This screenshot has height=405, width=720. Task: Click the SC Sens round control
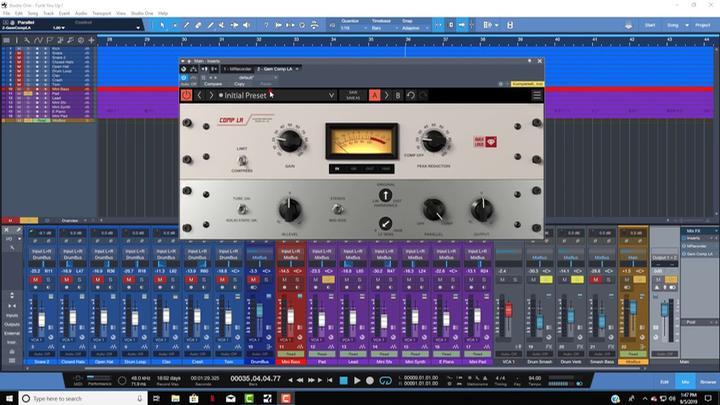pos(385,224)
